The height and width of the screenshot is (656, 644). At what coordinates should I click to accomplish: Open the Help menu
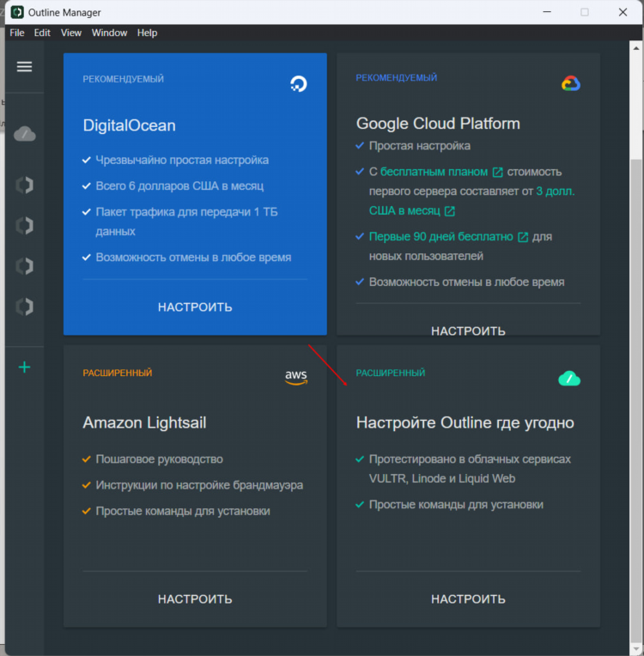tap(148, 33)
